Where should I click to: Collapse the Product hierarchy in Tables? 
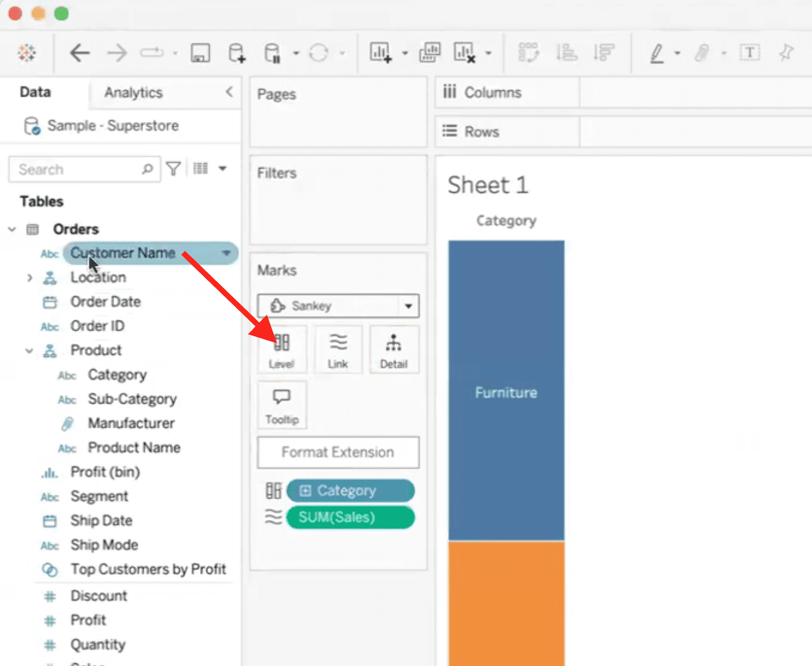pos(29,350)
